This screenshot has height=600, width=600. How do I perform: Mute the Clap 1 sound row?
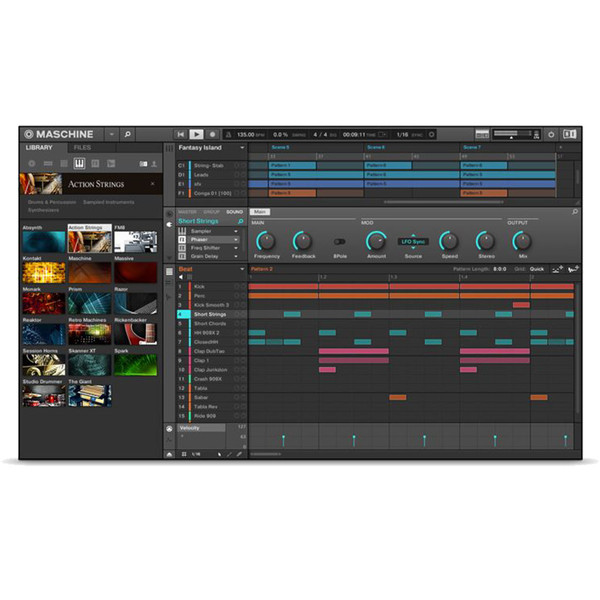point(237,360)
